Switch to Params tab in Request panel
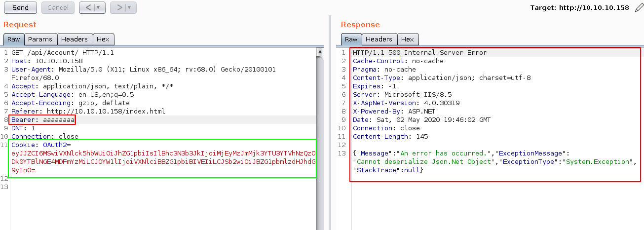This screenshot has height=230, width=644. 40,39
